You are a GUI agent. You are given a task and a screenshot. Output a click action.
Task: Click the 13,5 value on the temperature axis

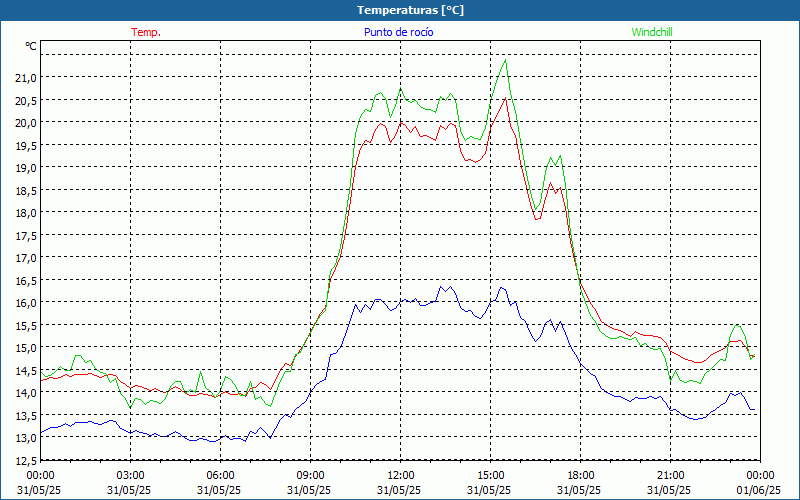27,415
